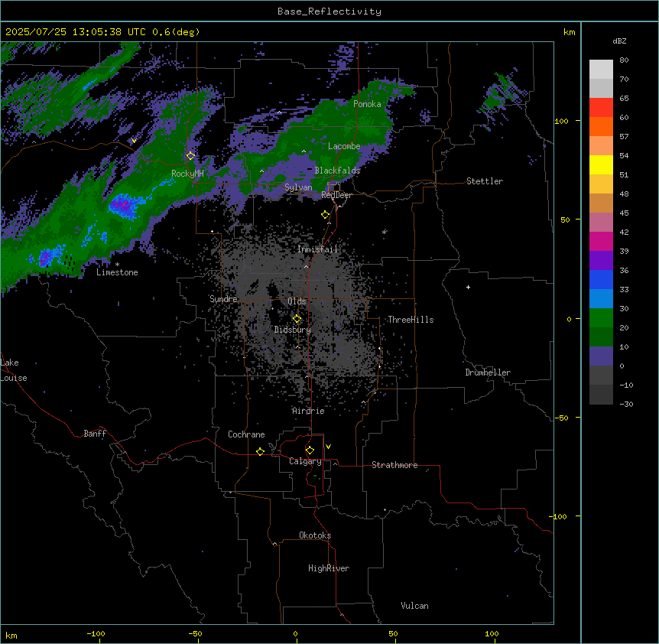Pick the light grey 80 dBZ legend swatch
The width and height of the screenshot is (659, 644).
coord(601,70)
